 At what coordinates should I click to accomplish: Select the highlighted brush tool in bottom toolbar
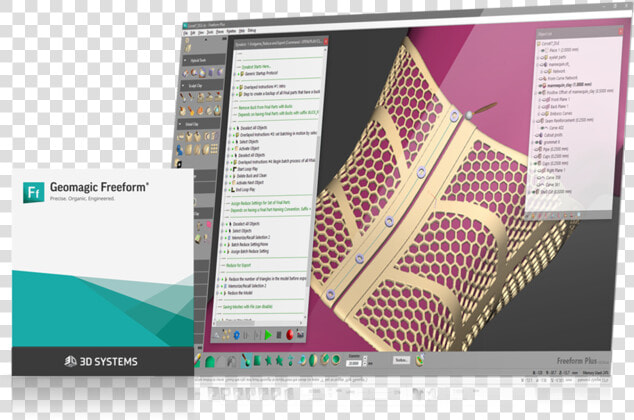246,360
